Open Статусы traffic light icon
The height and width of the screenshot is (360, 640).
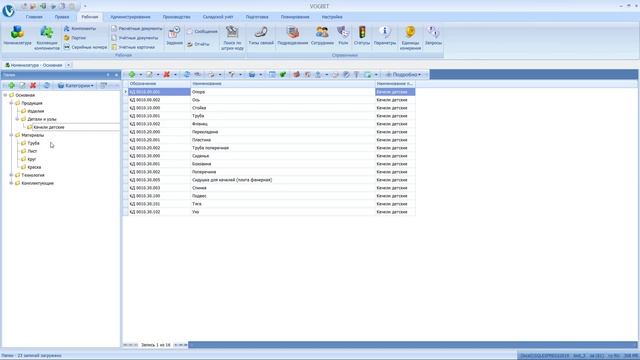point(362,36)
